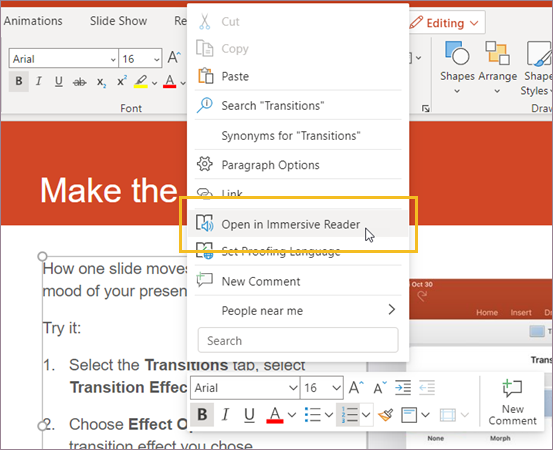Open the Slide Show ribbon tab
Viewport: 553px width, 450px height.
[x=118, y=21]
